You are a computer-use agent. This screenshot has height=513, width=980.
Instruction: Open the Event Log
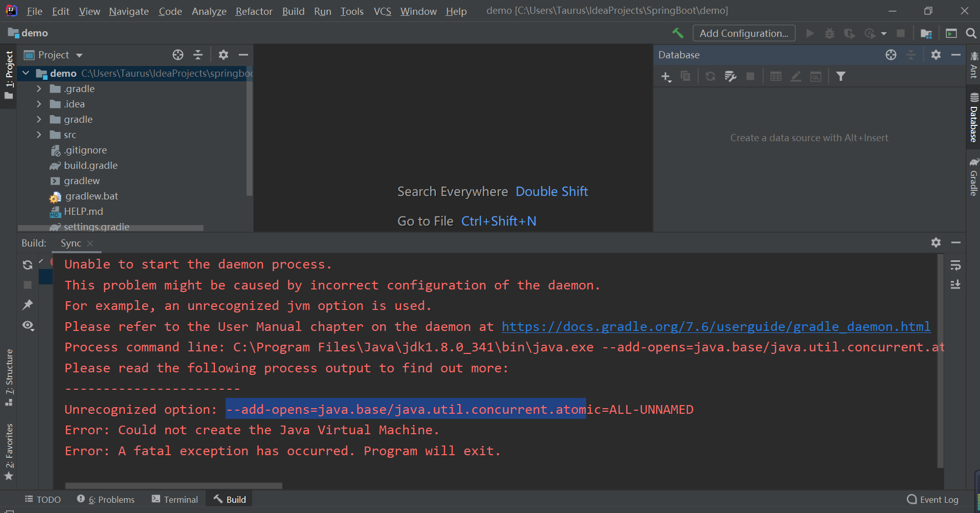tap(932, 500)
